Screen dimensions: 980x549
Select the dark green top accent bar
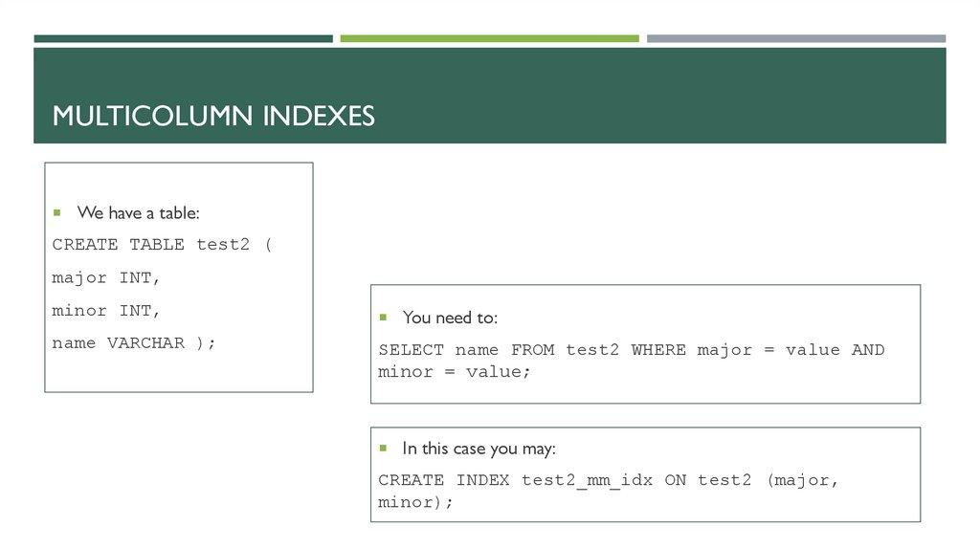(x=183, y=39)
